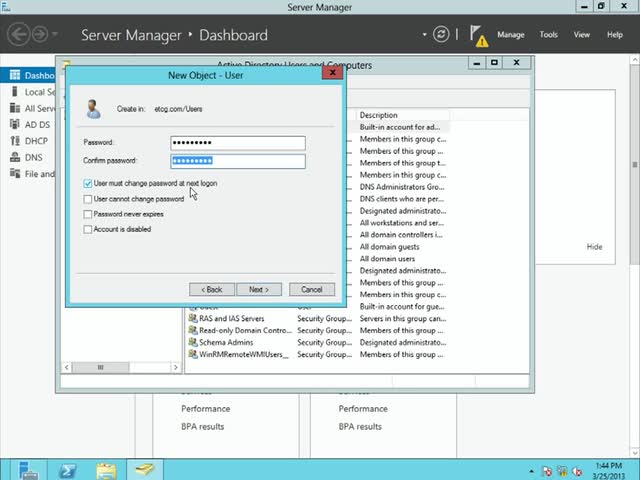Open the Manage menu in Server Manager
Screen dimensions: 640x480
pos(511,35)
